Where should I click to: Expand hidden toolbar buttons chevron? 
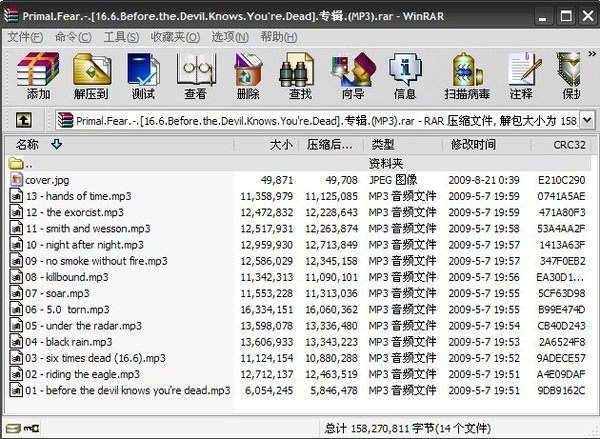click(x=592, y=54)
